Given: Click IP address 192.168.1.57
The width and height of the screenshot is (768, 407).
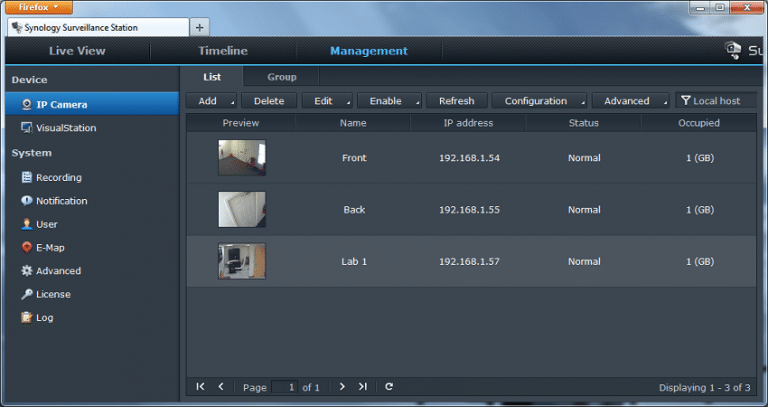Looking at the screenshot, I should pyautogui.click(x=469, y=262).
